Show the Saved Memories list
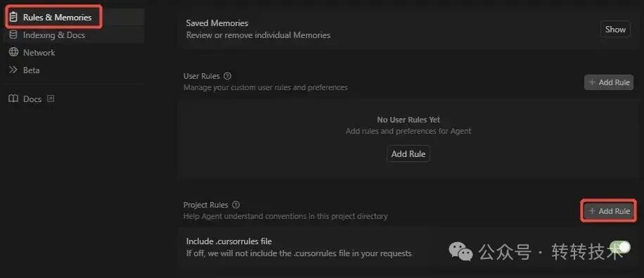Image resolution: width=644 pixels, height=278 pixels. point(615,29)
